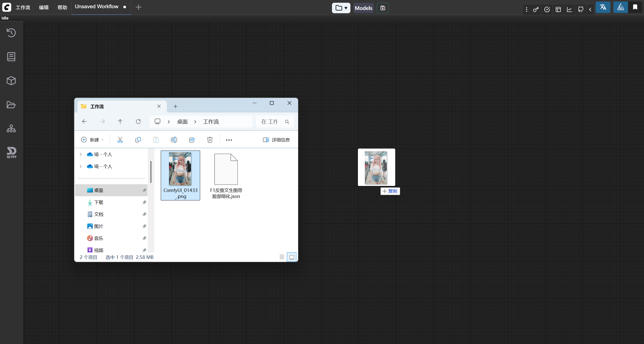Image resolution: width=644 pixels, height=344 pixels.
Task: Click the save workflow icon beside Models
Action: 383,8
